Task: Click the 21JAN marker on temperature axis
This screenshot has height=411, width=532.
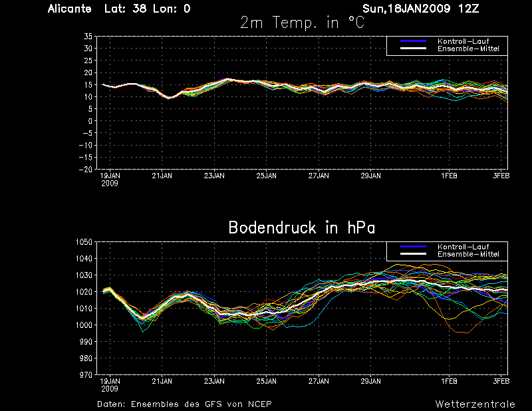Action: [x=162, y=176]
